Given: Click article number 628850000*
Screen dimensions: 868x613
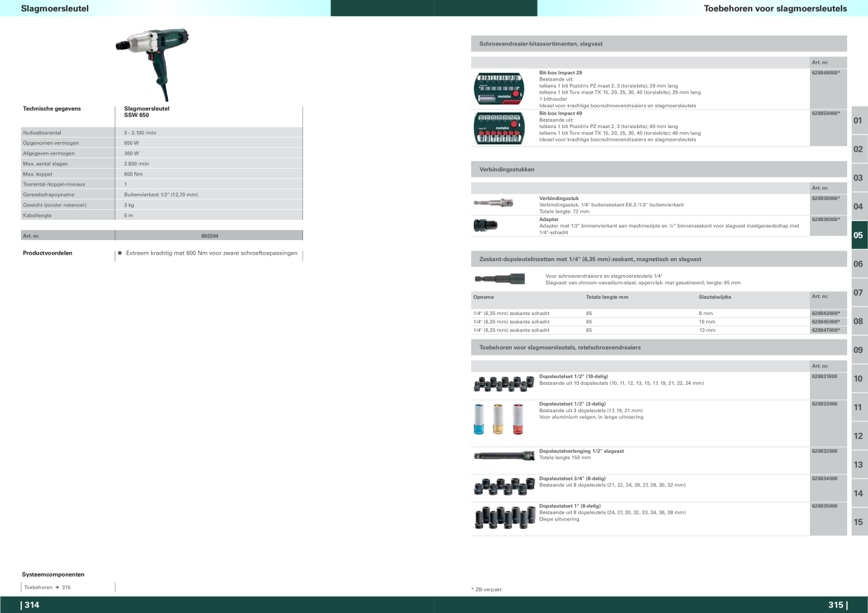Looking at the screenshot, I should pyautogui.click(x=826, y=113).
